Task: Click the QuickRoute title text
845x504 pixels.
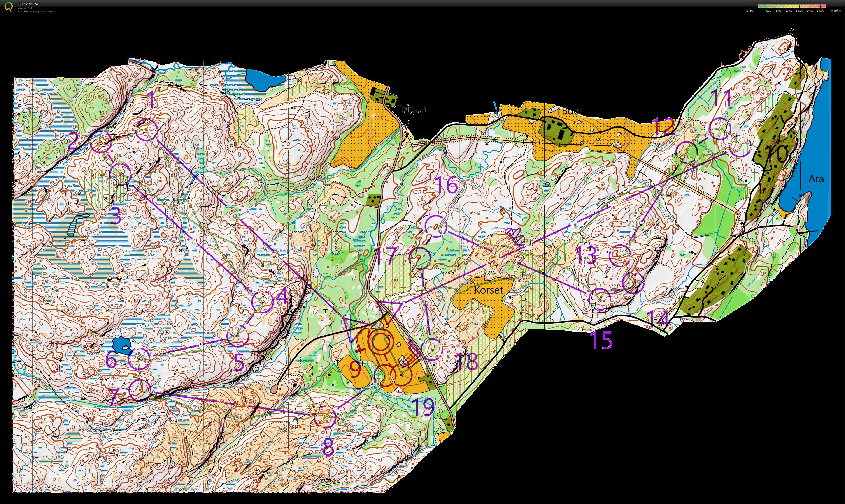Action: 28,4
